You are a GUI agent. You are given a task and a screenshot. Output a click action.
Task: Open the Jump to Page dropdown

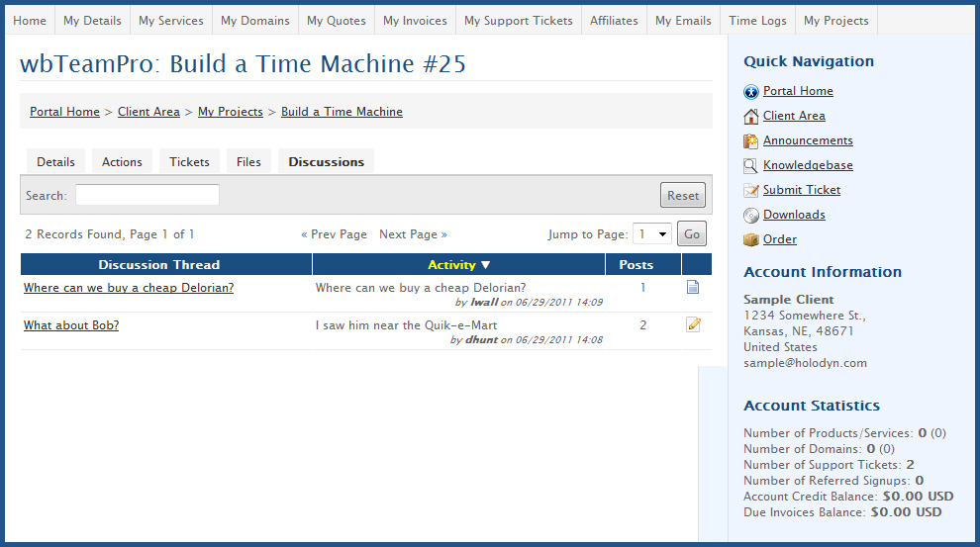click(x=652, y=234)
